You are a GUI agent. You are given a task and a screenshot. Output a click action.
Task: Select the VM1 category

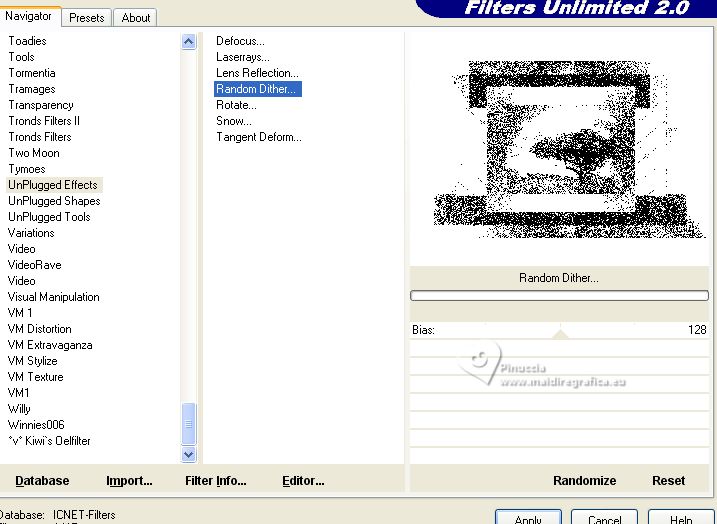tap(19, 393)
